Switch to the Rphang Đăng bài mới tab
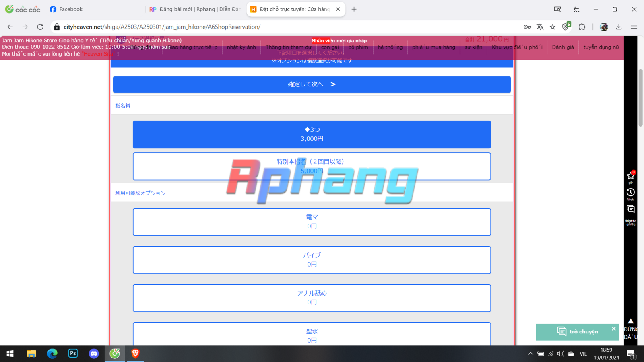Viewport: 644px width, 362px height. pyautogui.click(x=195, y=9)
